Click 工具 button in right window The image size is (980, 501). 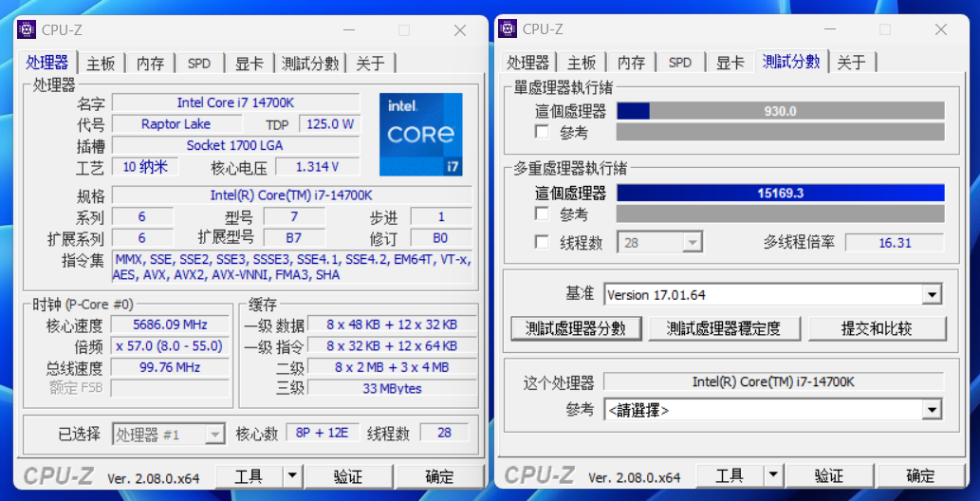pyautogui.click(x=730, y=476)
